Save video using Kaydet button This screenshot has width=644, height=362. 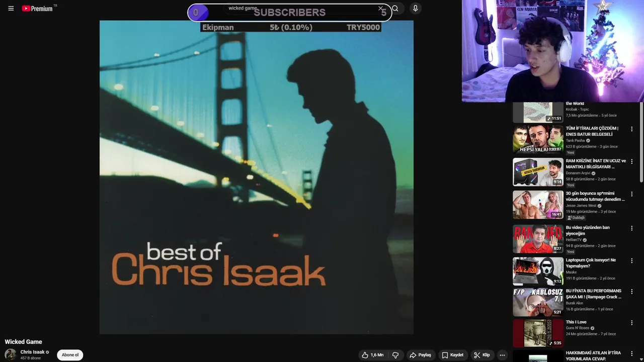pyautogui.click(x=452, y=355)
